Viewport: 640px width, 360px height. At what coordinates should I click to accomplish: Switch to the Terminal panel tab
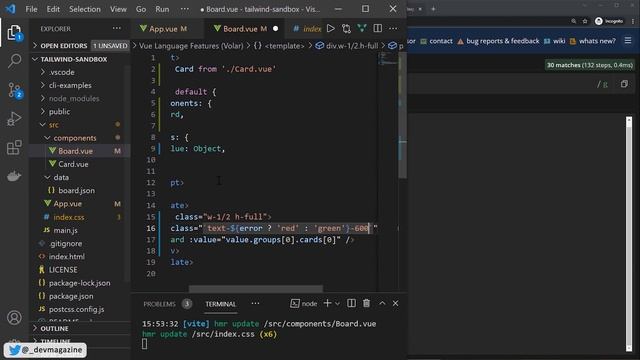(x=220, y=304)
